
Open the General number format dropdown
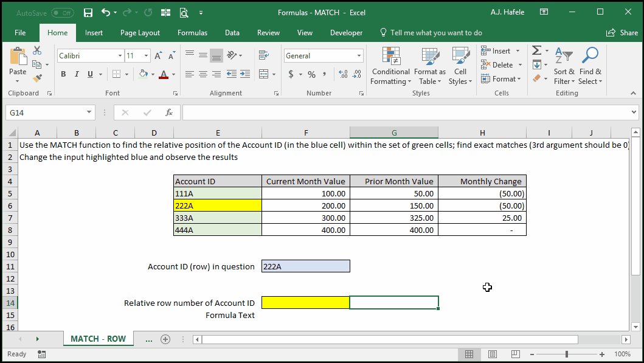(359, 56)
